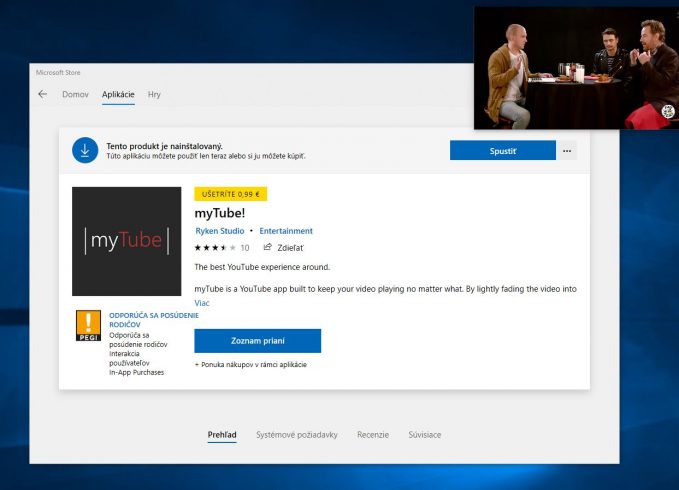Click the myTube app logo tile

[x=126, y=242]
